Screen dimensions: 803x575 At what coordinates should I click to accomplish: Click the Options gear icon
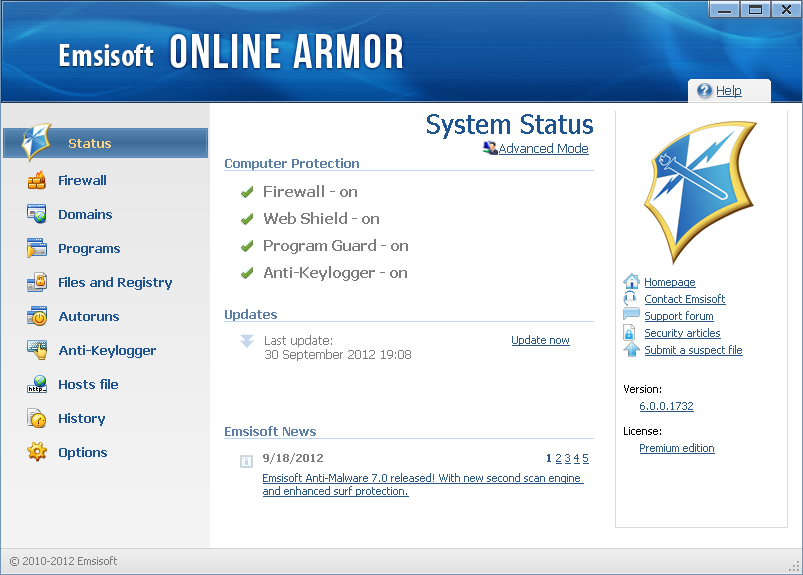tap(37, 452)
